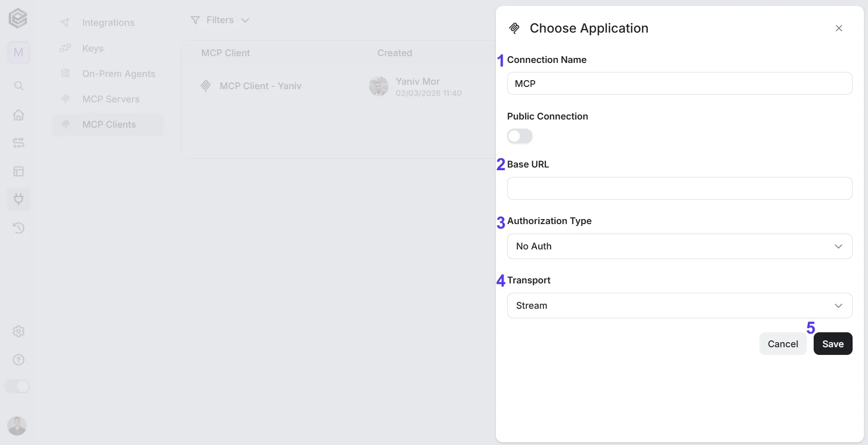Open the Transport dropdown
868x445 pixels.
coord(680,306)
